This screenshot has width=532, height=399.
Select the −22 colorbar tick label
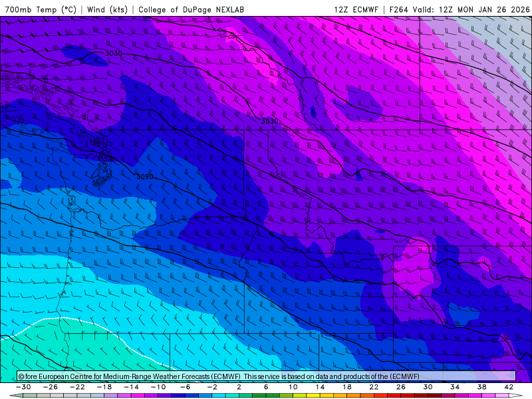(77, 387)
